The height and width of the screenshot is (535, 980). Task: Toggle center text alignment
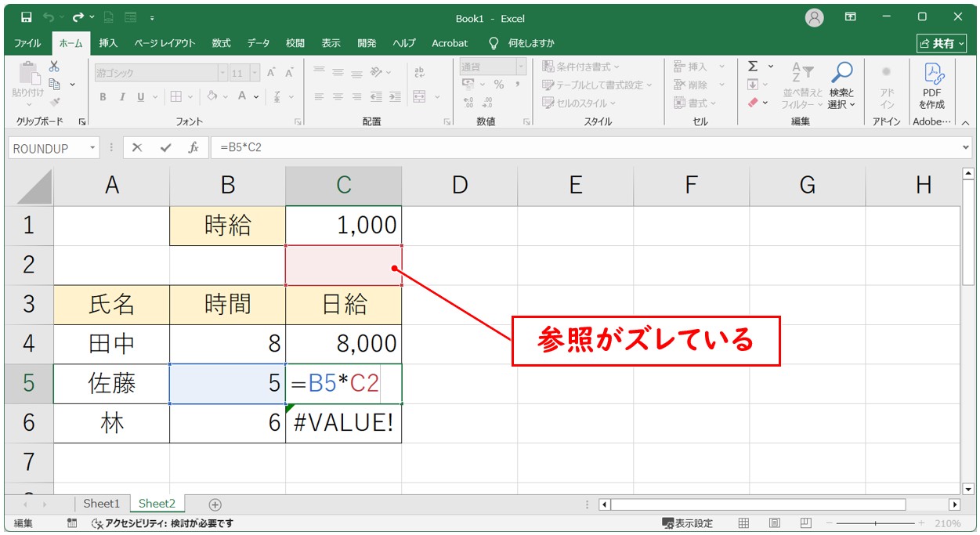point(338,96)
